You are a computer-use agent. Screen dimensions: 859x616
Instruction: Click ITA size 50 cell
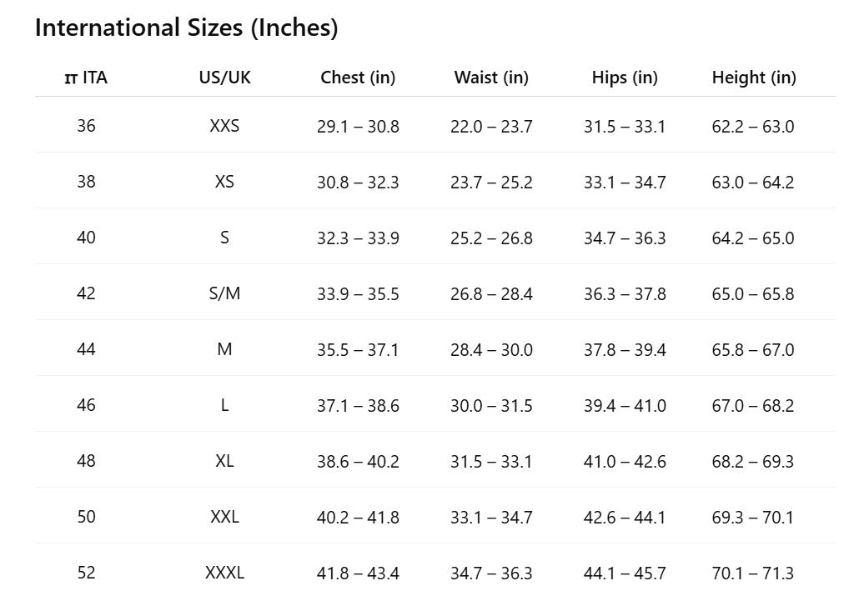tap(86, 517)
